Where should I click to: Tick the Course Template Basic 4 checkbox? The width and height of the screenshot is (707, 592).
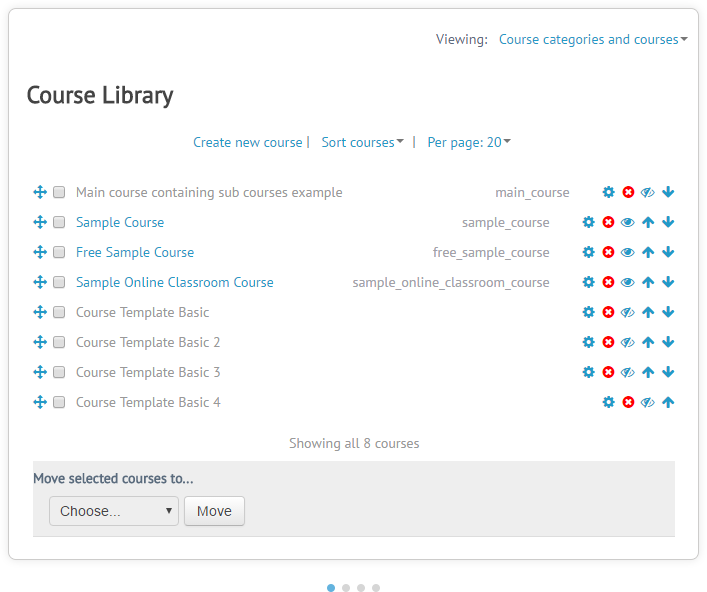coord(59,402)
